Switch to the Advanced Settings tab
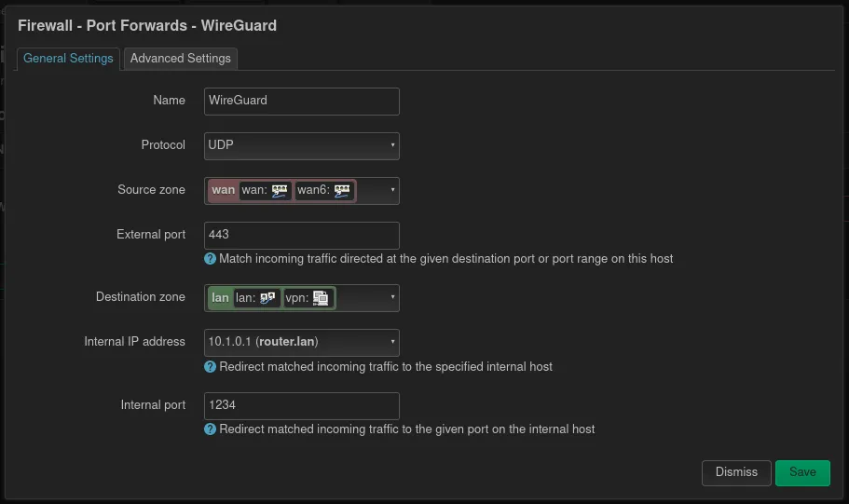This screenshot has width=849, height=504. pyautogui.click(x=180, y=59)
